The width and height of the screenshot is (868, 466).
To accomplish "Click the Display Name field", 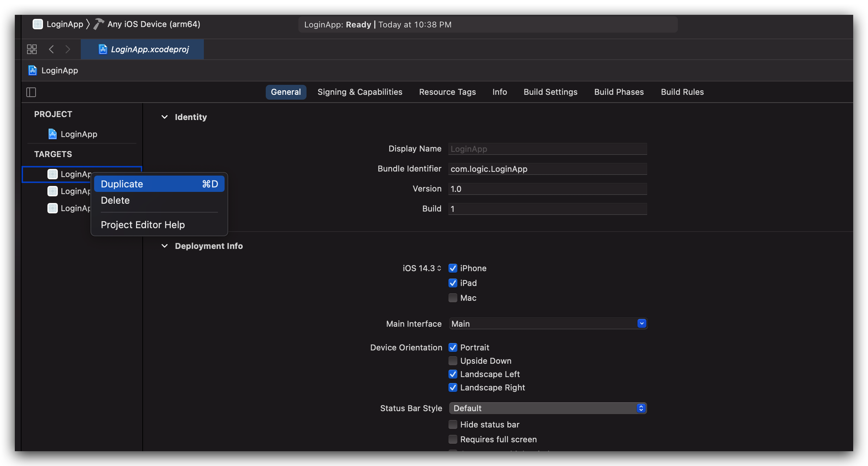I will [x=548, y=149].
